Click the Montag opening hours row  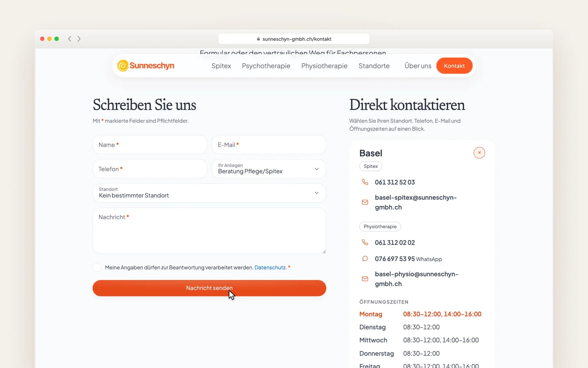coord(420,314)
